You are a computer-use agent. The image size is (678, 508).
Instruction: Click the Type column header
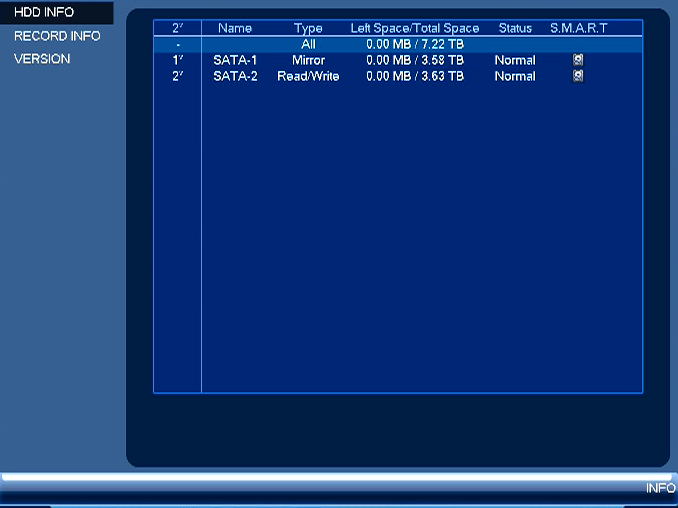(308, 29)
